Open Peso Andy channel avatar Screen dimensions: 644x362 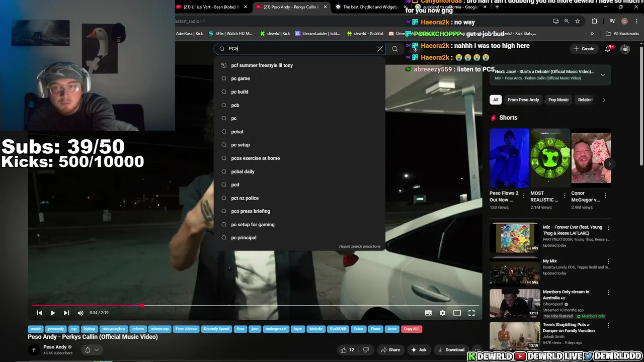coord(34,350)
